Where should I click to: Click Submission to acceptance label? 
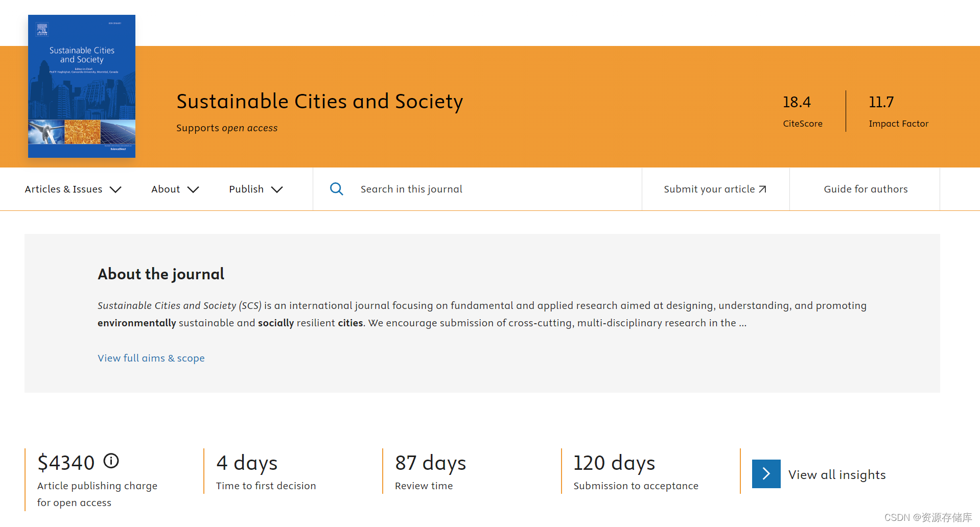pyautogui.click(x=636, y=486)
